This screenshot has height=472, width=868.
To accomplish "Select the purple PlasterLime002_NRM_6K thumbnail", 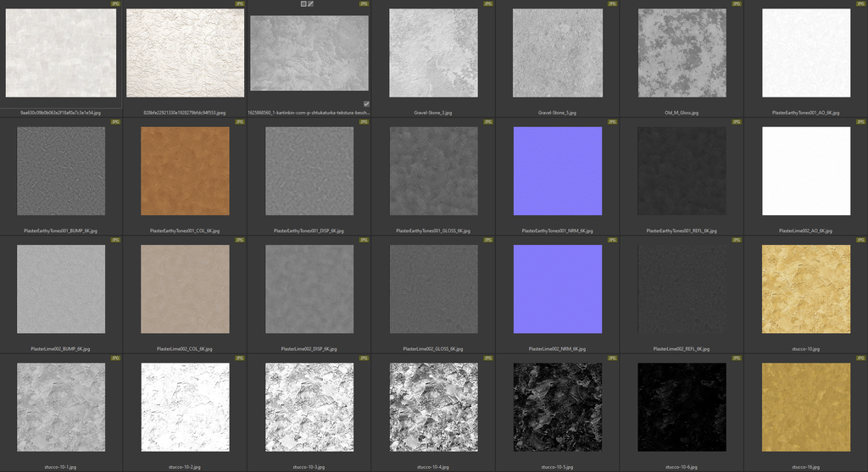I will coord(557,289).
